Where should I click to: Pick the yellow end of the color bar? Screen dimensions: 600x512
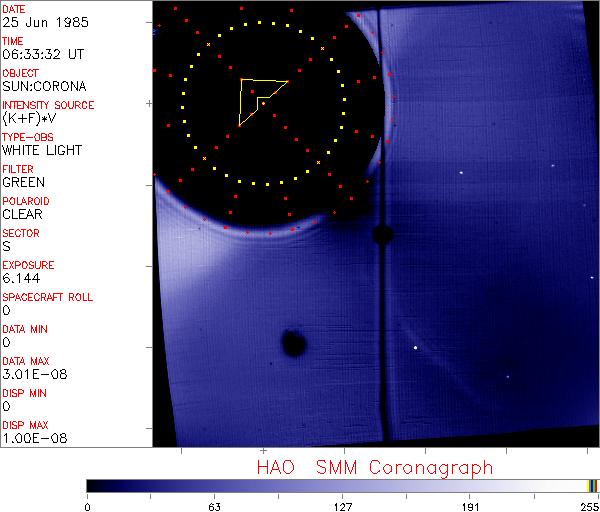tap(589, 485)
